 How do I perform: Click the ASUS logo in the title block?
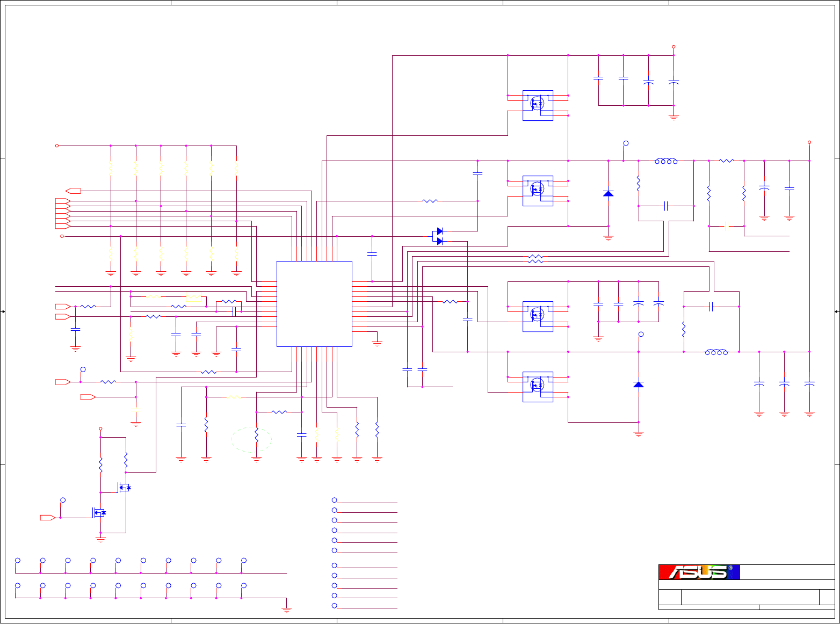[x=699, y=572]
